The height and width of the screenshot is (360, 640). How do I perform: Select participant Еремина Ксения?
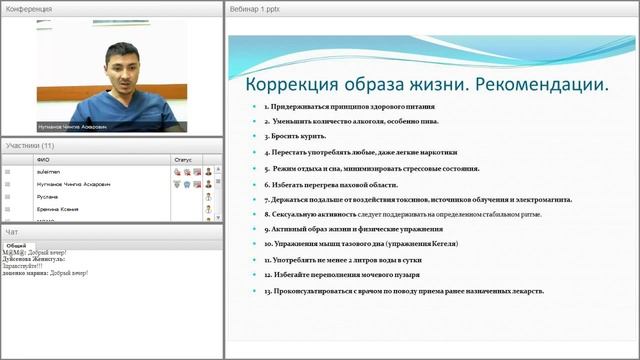point(58,209)
